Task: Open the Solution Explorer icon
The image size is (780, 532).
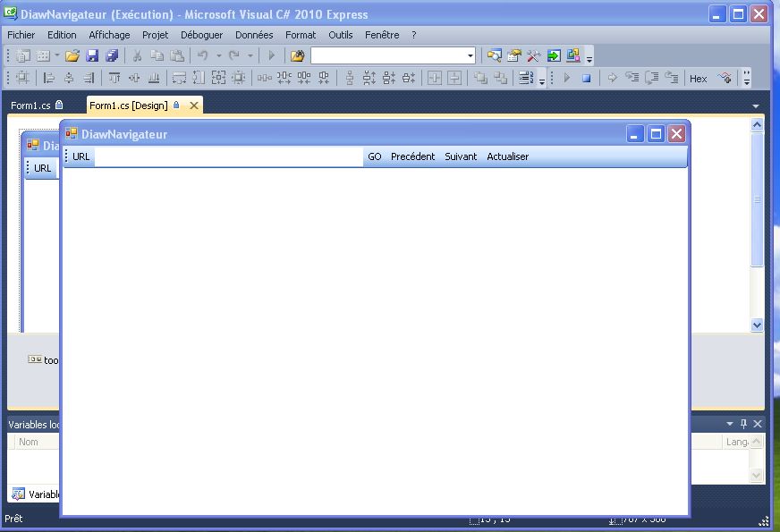Action: 494,55
